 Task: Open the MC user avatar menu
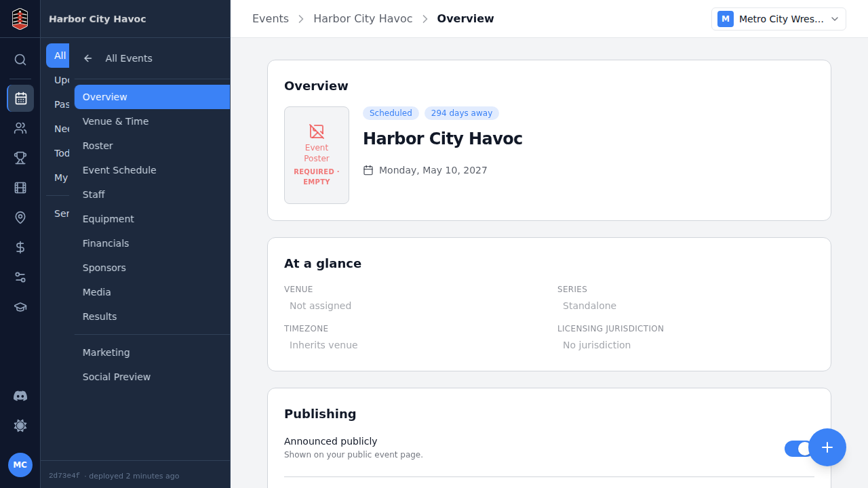[20, 465]
